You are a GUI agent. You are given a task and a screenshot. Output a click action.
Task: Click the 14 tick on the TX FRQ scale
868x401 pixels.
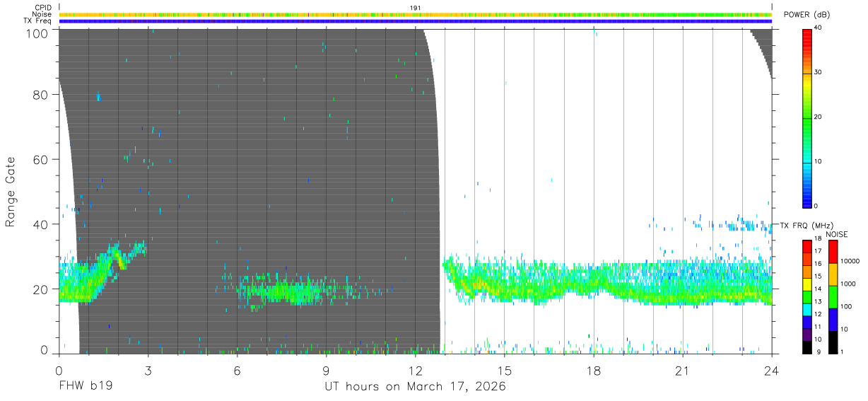[x=818, y=290]
